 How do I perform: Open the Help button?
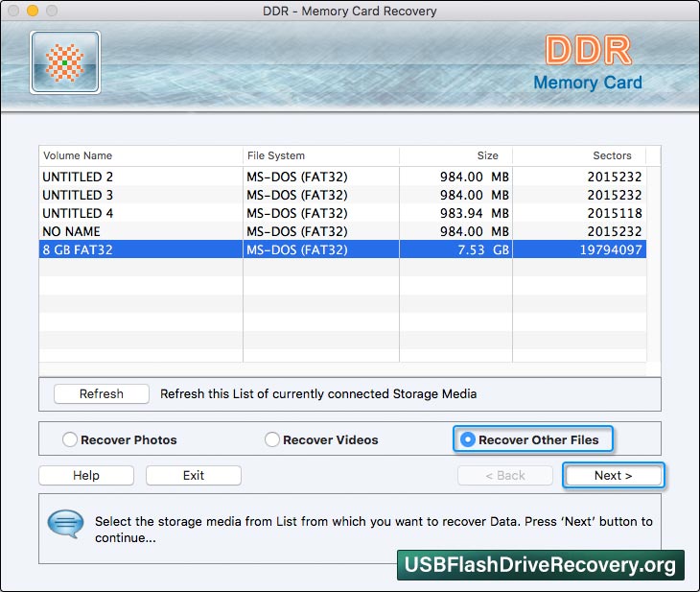pyautogui.click(x=86, y=475)
